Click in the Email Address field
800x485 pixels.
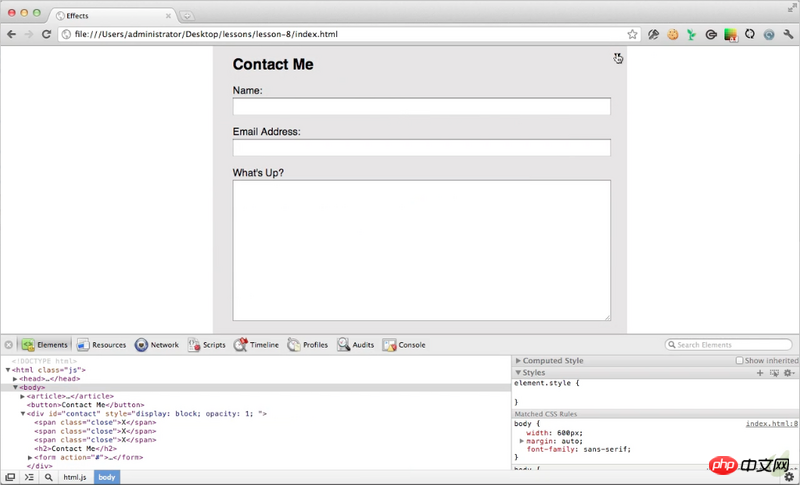(x=421, y=147)
